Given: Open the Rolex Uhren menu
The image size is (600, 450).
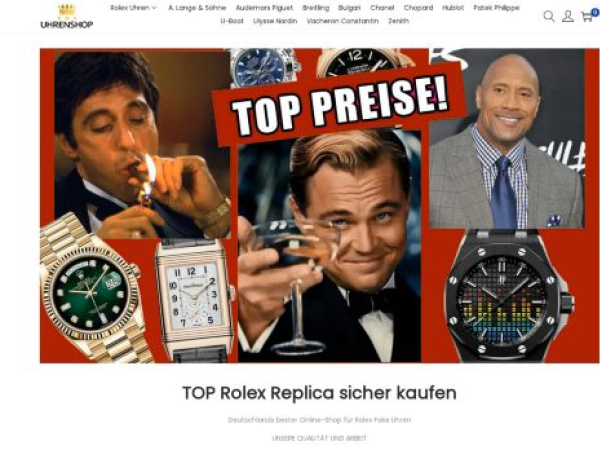Looking at the screenshot, I should click(x=130, y=8).
